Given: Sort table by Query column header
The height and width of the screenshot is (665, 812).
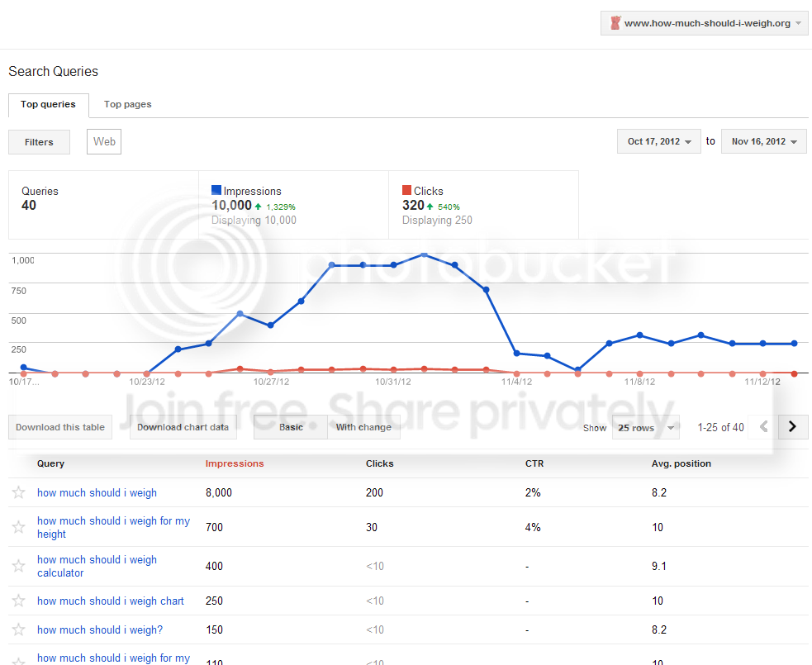Looking at the screenshot, I should tap(50, 463).
